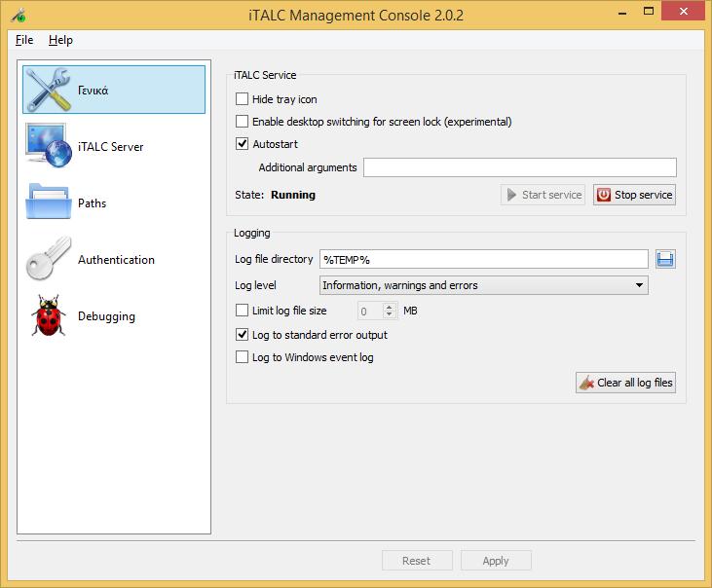Open the Paths folder icon
Viewport: 712px width, 588px height.
pos(49,202)
